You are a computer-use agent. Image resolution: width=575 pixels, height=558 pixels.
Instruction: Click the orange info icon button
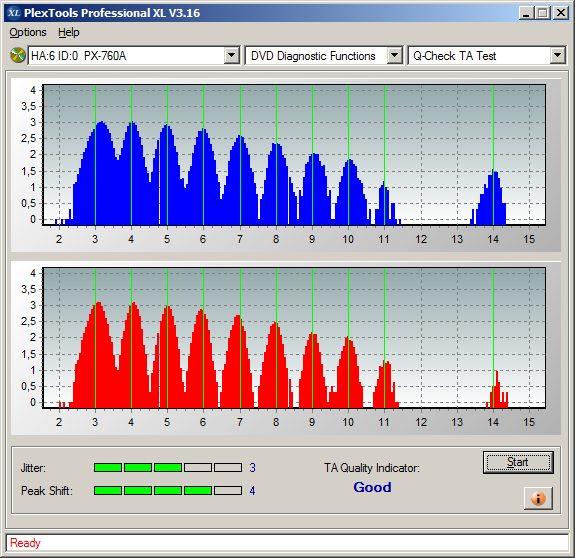coord(538,498)
